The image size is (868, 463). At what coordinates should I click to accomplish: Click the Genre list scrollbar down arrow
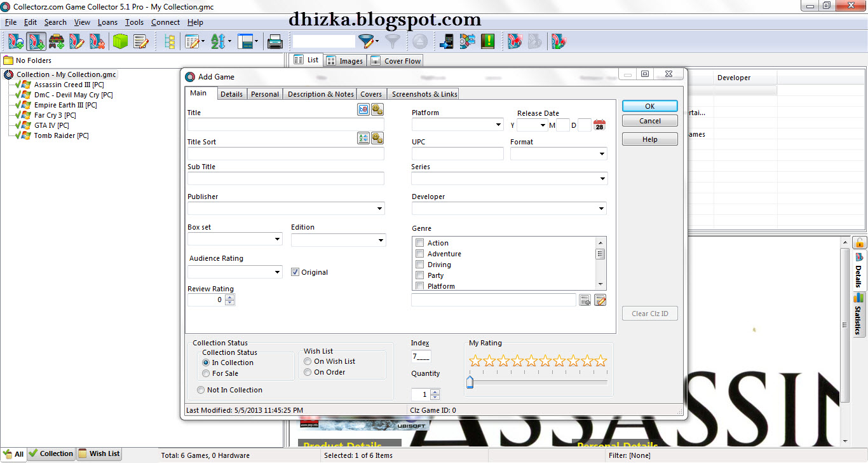600,284
